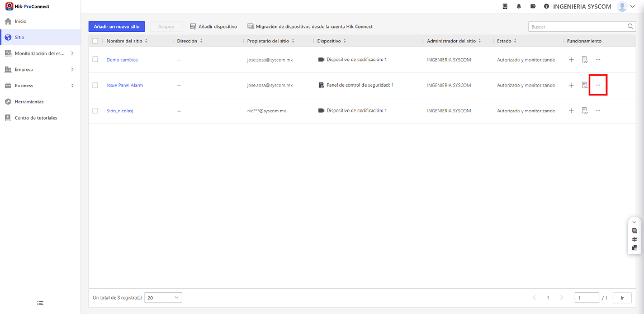The image size is (644, 314).
Task: Click Añadir un nuevo sitio button
Action: point(117,26)
